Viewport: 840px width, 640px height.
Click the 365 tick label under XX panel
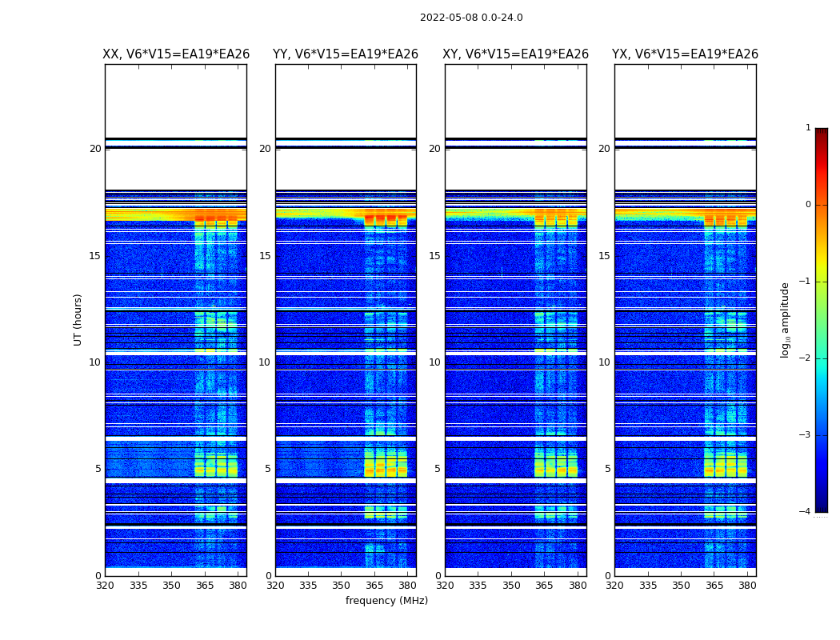(205, 586)
